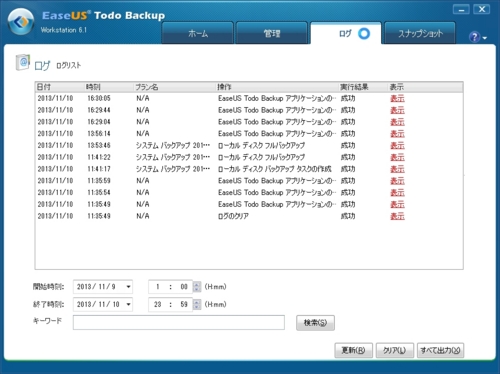Click the 16:30:05 time cell
The image size is (500, 374).
[99, 98]
